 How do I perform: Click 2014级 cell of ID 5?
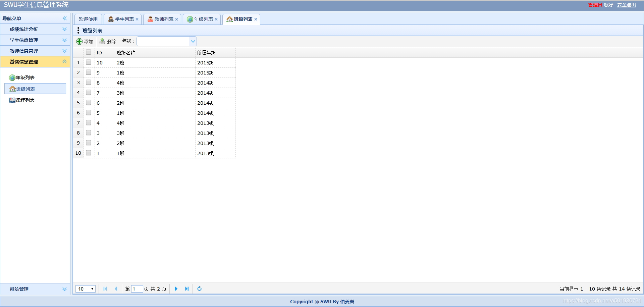pyautogui.click(x=215, y=113)
